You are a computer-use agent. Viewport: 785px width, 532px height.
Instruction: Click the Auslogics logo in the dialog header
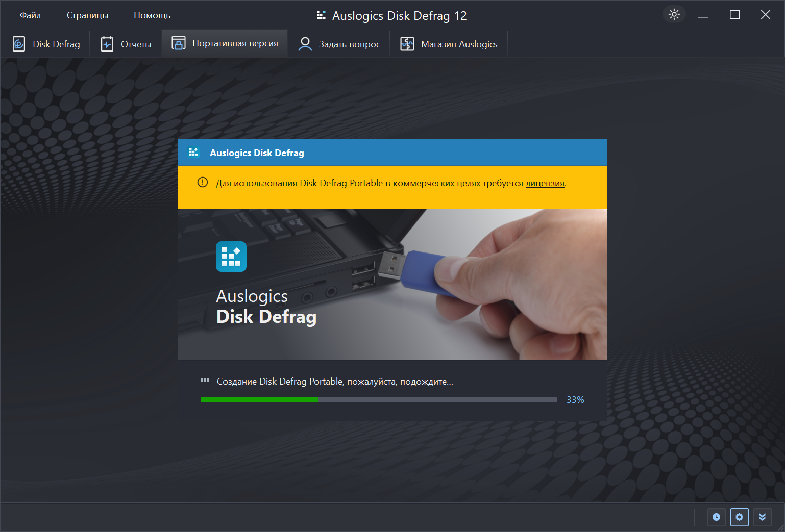(x=193, y=152)
